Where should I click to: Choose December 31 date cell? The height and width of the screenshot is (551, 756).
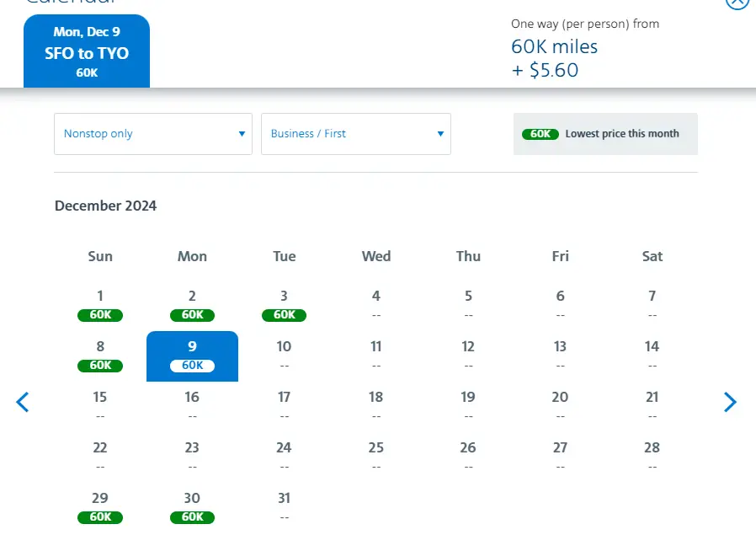tap(284, 506)
